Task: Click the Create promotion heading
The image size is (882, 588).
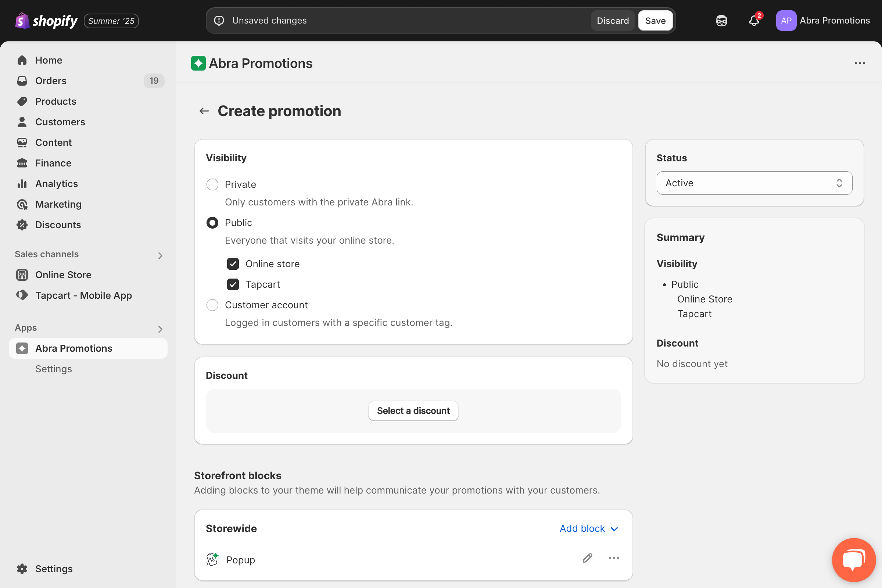Action: (x=279, y=111)
